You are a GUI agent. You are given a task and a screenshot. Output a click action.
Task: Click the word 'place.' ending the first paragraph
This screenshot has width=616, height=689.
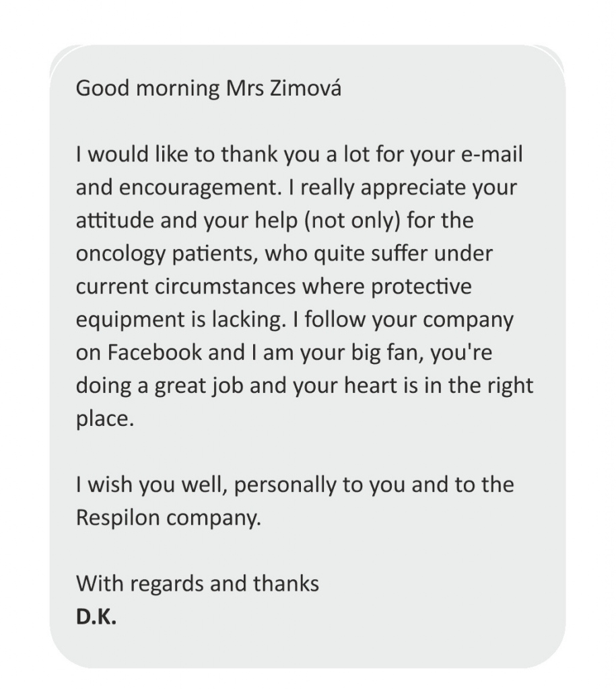(104, 419)
